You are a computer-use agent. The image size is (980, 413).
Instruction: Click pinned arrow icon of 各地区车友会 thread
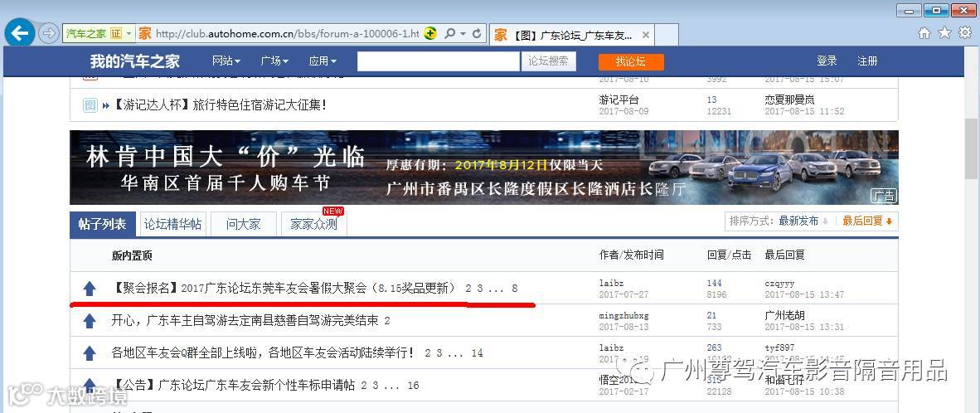90,353
